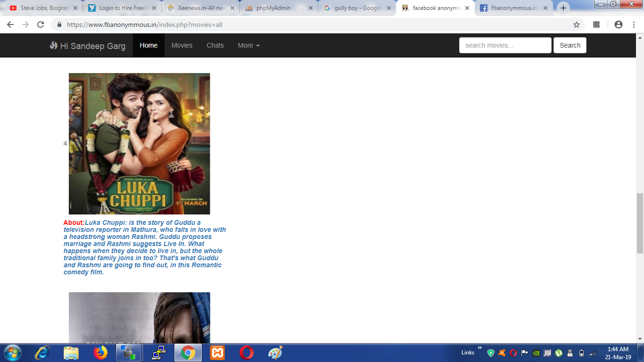Focus the search movies text field
This screenshot has width=644, height=362.
505,45
